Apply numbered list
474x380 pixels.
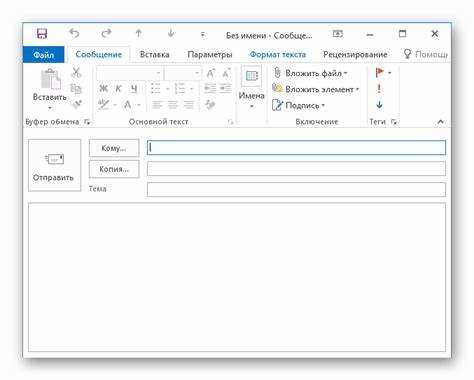tap(180, 89)
